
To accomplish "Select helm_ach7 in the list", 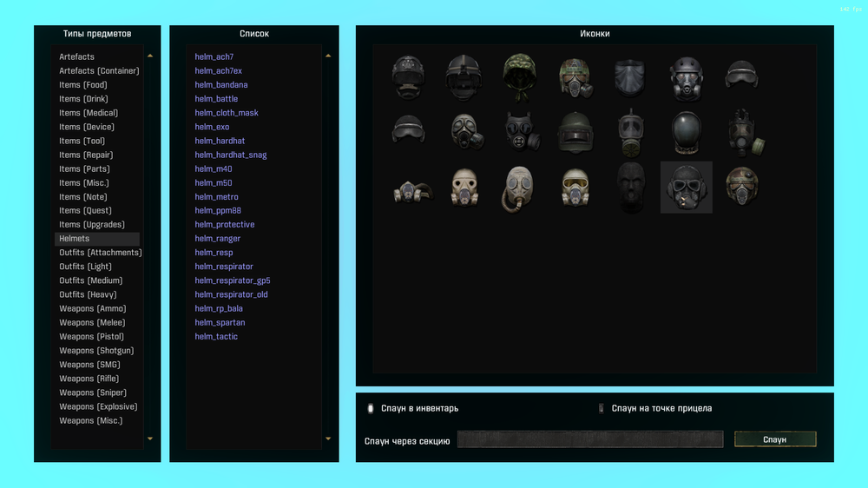I will click(214, 56).
